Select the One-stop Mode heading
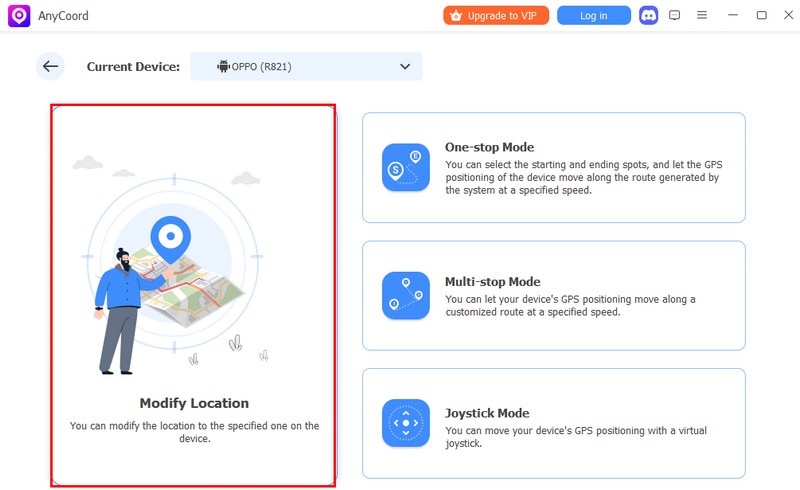Viewport: 800px width, 490px height. (489, 147)
